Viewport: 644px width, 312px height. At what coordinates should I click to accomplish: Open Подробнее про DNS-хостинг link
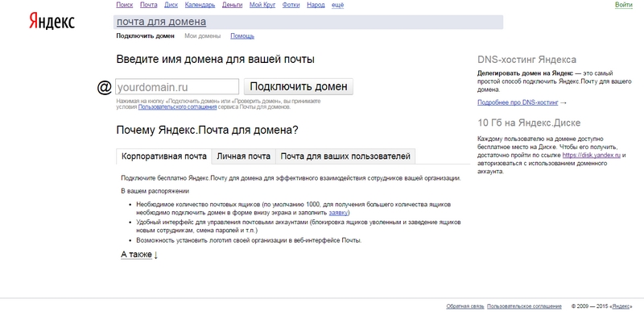(x=518, y=102)
